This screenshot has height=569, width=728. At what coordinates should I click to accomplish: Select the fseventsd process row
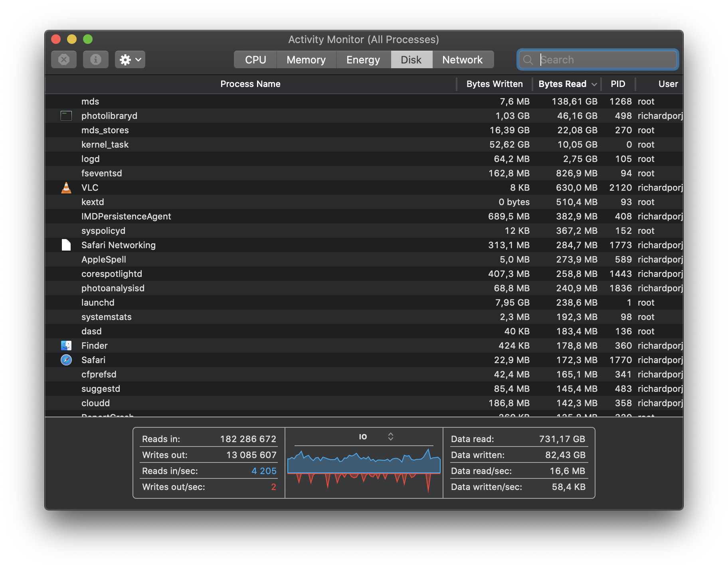point(364,173)
